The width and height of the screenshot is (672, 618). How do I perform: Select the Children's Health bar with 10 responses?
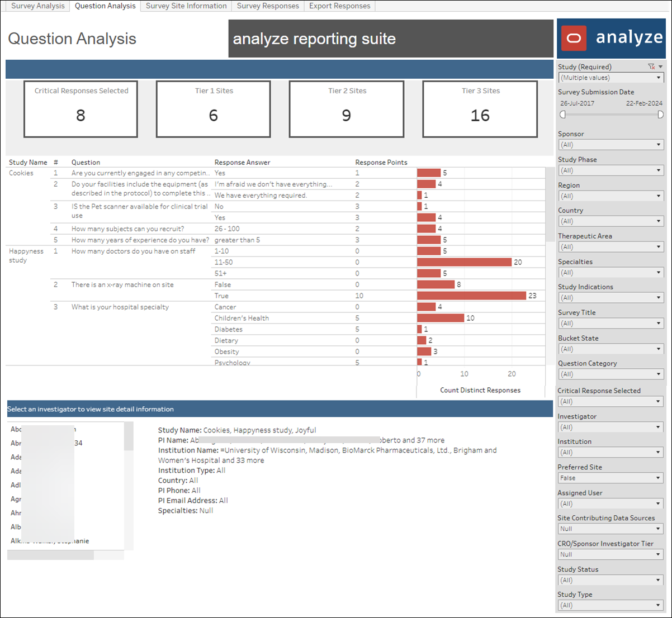[x=441, y=318]
